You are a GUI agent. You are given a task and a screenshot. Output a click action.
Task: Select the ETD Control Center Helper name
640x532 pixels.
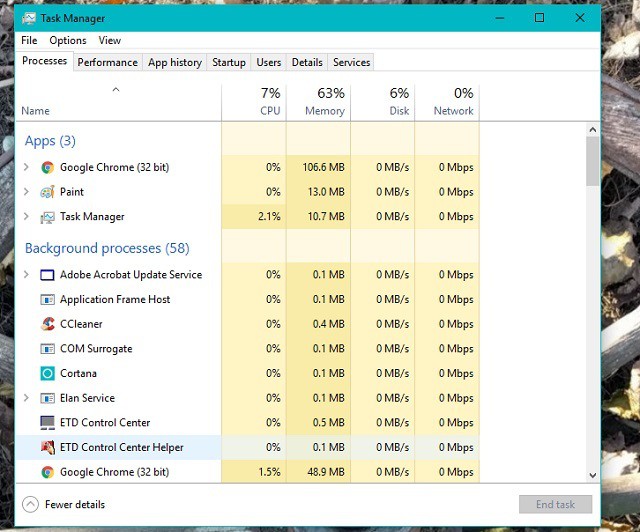122,447
